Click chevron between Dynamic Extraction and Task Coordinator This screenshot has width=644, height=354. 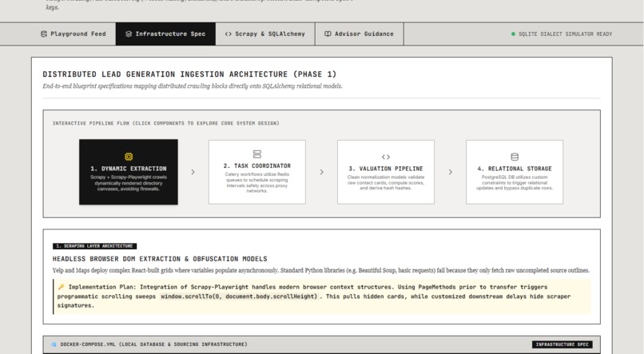193,172
